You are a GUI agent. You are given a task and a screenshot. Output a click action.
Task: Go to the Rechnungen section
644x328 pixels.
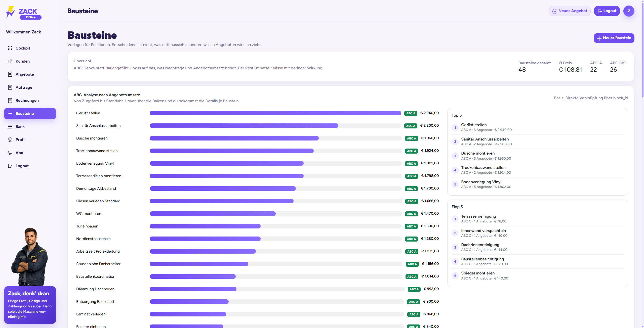27,101
